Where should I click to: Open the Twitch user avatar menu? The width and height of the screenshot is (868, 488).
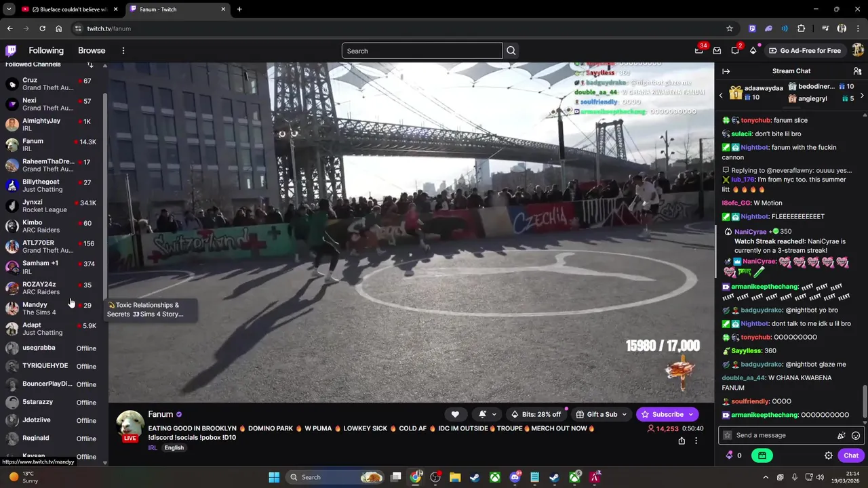coord(857,51)
